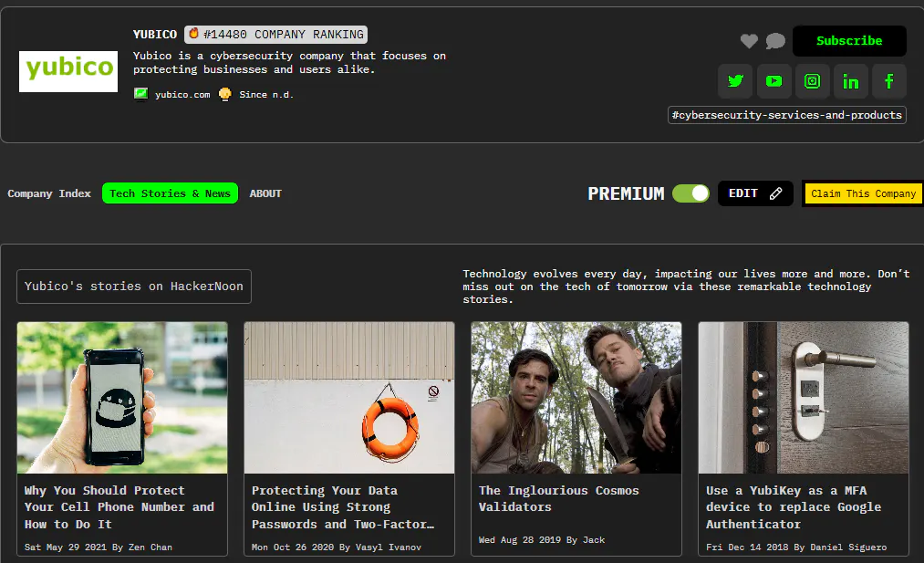Open Yubico's LinkedIn icon

tap(850, 81)
